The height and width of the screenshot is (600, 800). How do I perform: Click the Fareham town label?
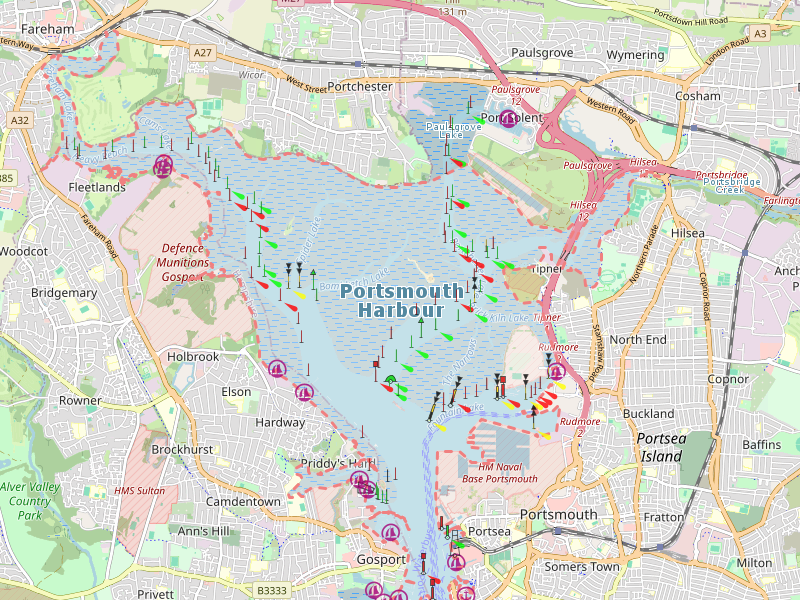pyautogui.click(x=46, y=30)
